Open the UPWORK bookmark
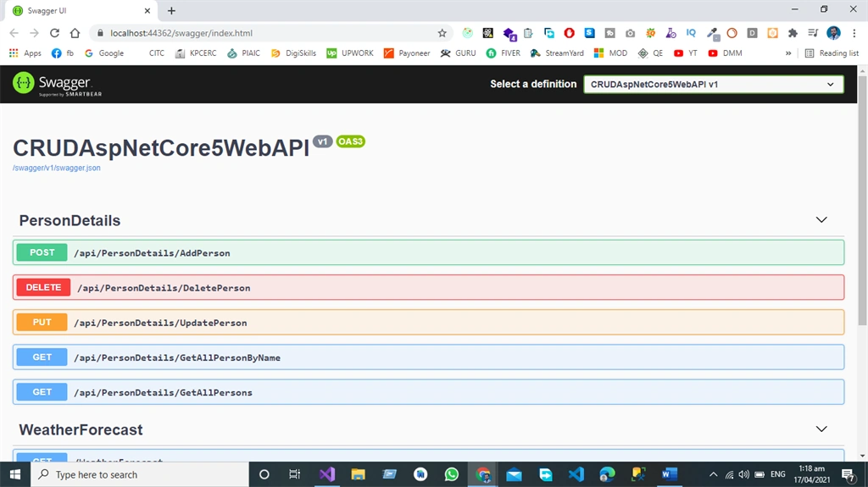The height and width of the screenshot is (487, 868). [350, 53]
